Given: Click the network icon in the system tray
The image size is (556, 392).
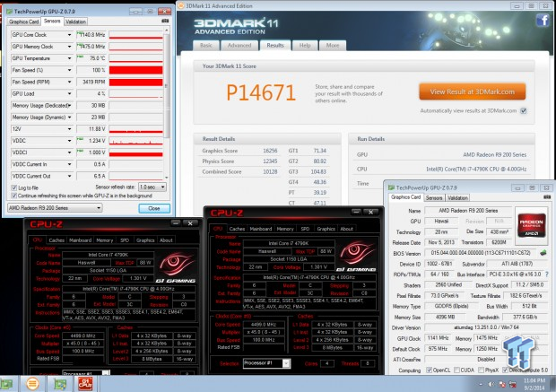Looking at the screenshot, I should click(513, 384).
